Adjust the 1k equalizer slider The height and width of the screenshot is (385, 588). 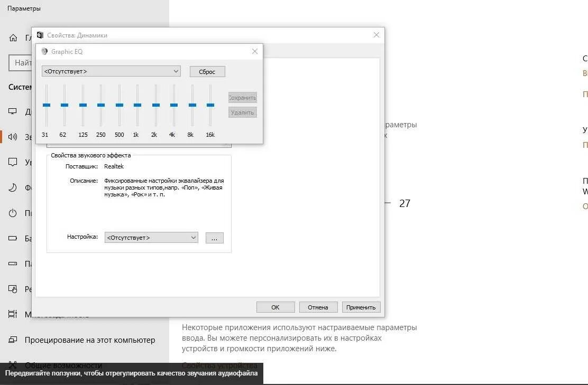(137, 105)
